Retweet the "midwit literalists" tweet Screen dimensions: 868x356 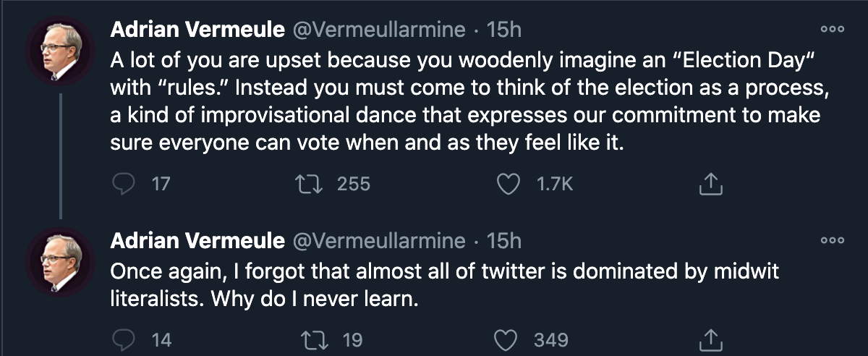313,339
